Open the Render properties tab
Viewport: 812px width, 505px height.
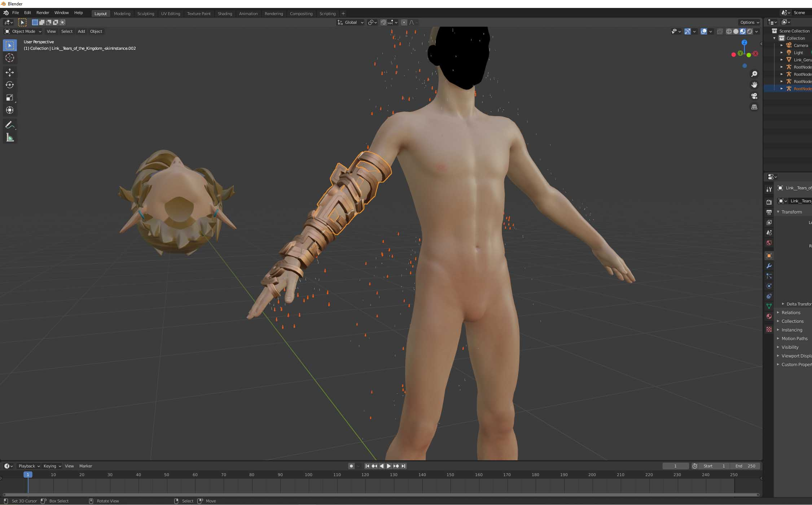(769, 202)
